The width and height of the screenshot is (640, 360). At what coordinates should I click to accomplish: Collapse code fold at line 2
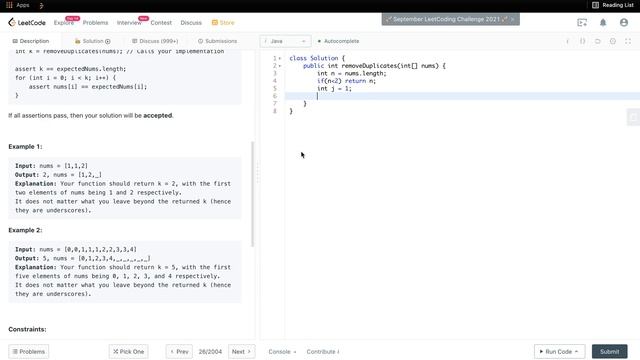[280, 66]
